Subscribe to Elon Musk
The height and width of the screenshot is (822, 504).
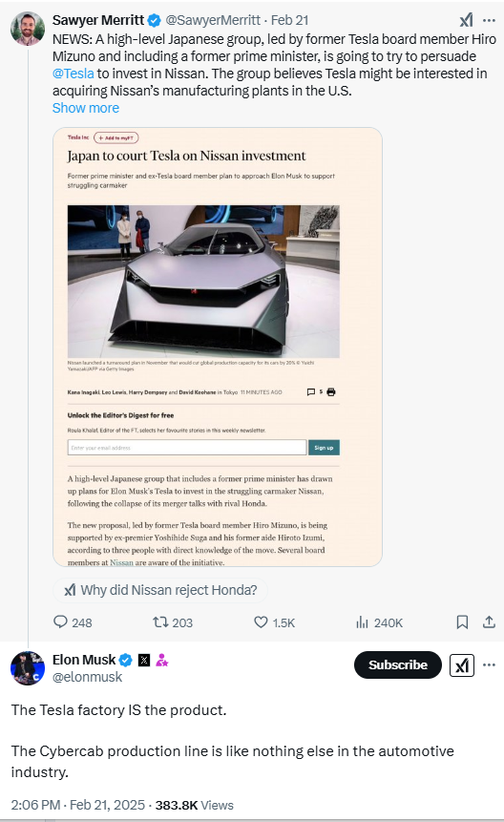[398, 664]
